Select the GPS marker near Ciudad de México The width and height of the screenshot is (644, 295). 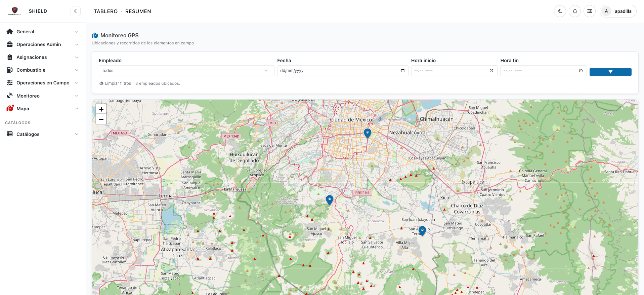pos(368,133)
